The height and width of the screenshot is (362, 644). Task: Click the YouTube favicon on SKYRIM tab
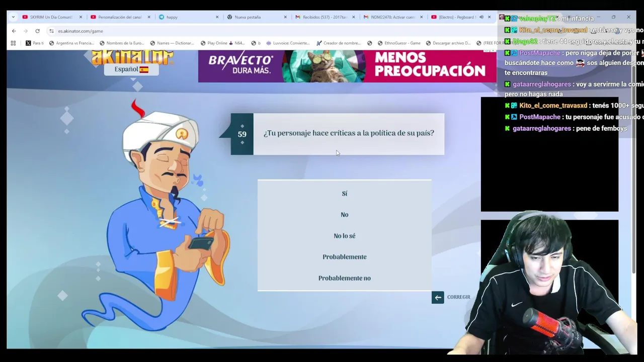click(25, 17)
